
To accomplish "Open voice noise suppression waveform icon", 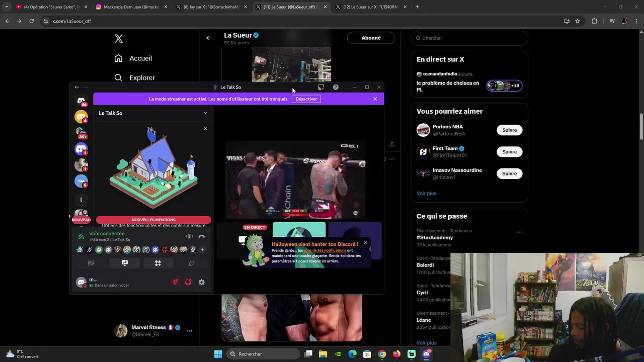I will [x=189, y=236].
